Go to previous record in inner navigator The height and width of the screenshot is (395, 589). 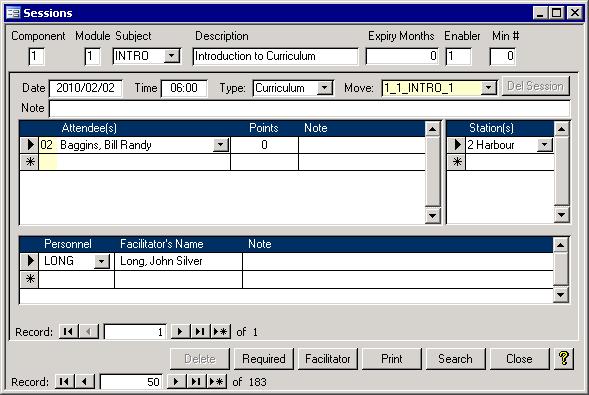click(89, 332)
